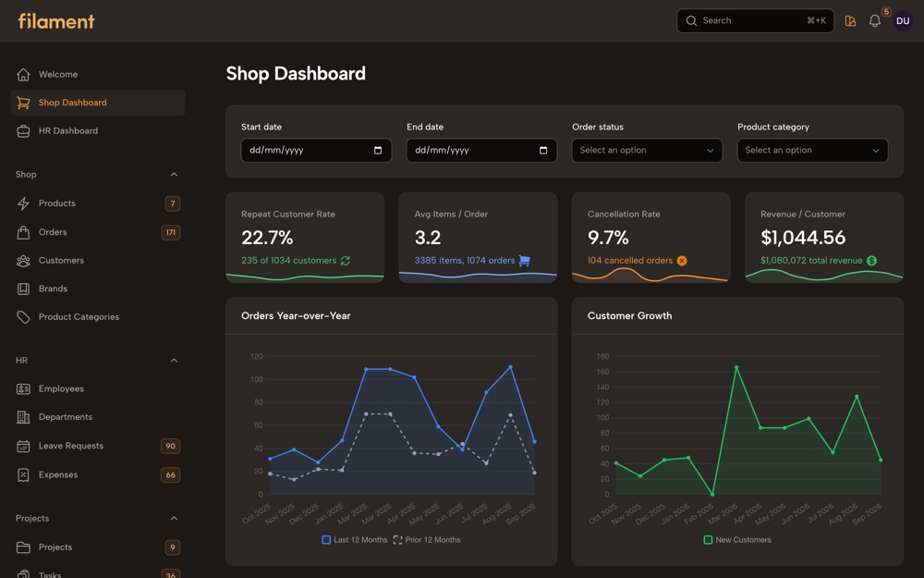Open Expenses menu item
The image size is (924, 578).
[x=98, y=474]
